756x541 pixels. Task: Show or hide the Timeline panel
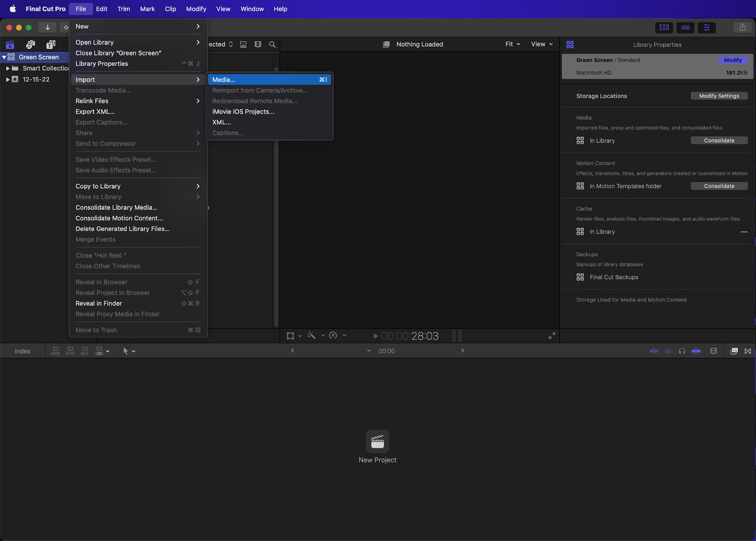click(685, 27)
